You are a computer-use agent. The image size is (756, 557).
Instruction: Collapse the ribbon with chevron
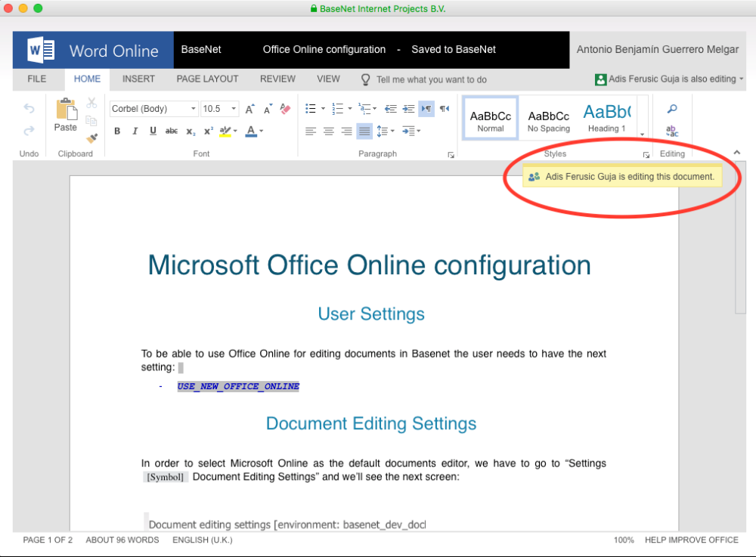(736, 153)
